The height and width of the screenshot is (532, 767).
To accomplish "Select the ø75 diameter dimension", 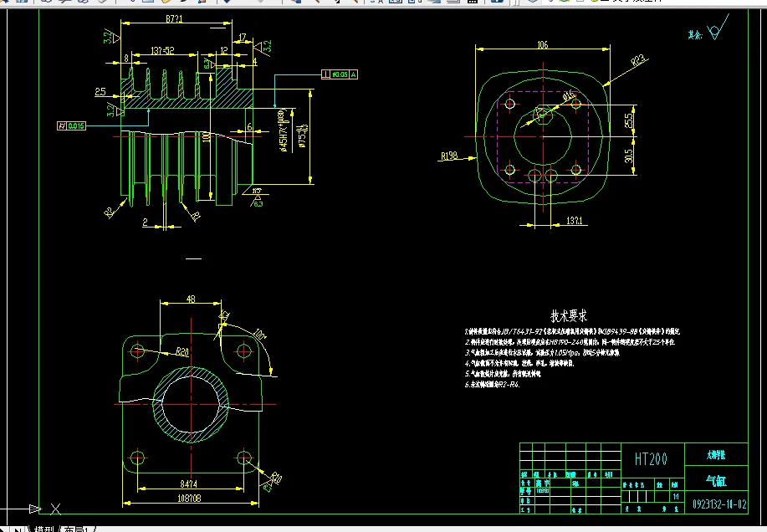I will pos(303,136).
